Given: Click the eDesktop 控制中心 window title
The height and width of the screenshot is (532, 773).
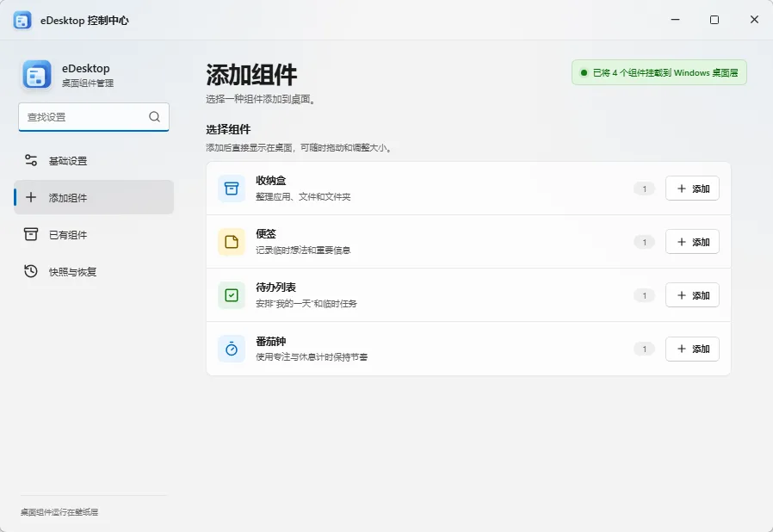Looking at the screenshot, I should (x=85, y=21).
